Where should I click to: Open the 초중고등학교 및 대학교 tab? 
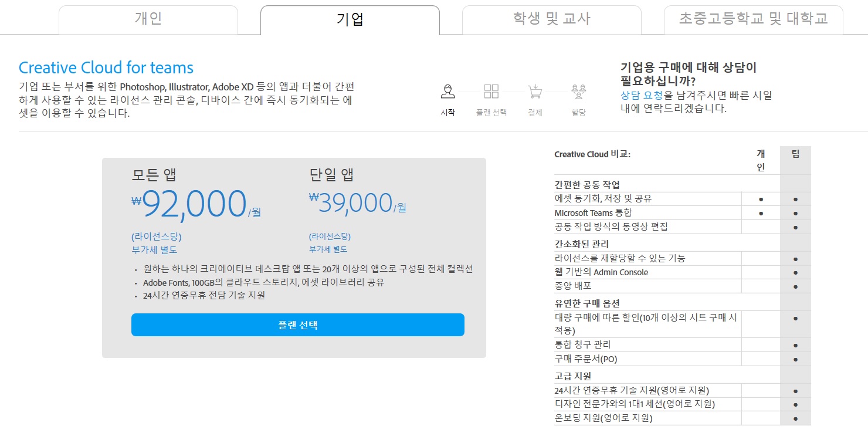tap(754, 19)
